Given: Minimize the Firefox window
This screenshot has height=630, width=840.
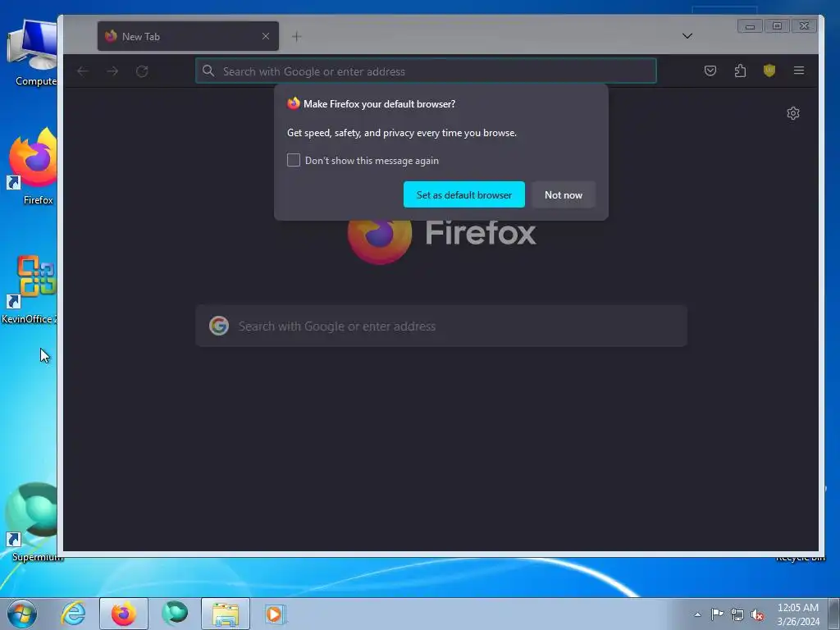Looking at the screenshot, I should click(750, 25).
